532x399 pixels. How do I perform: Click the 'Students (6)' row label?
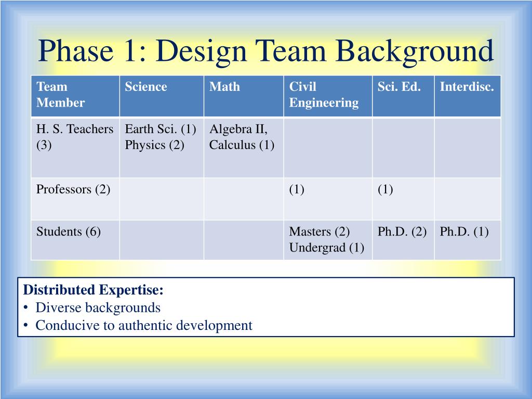[75, 240]
